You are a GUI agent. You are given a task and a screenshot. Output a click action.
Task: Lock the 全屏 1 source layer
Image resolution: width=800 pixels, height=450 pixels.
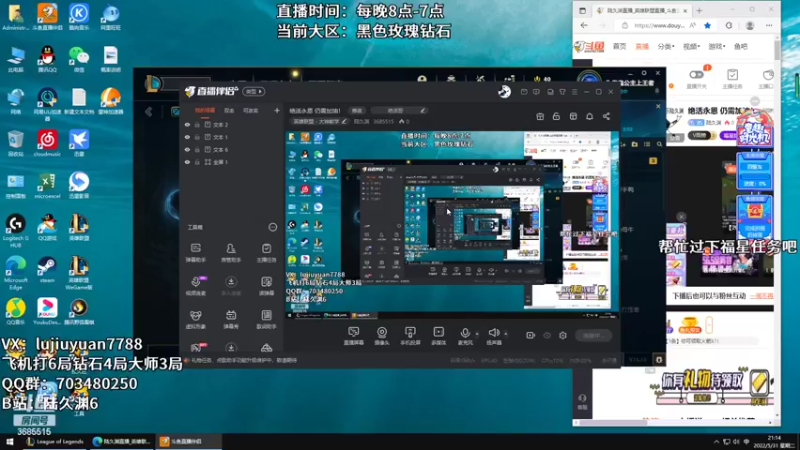(197, 162)
